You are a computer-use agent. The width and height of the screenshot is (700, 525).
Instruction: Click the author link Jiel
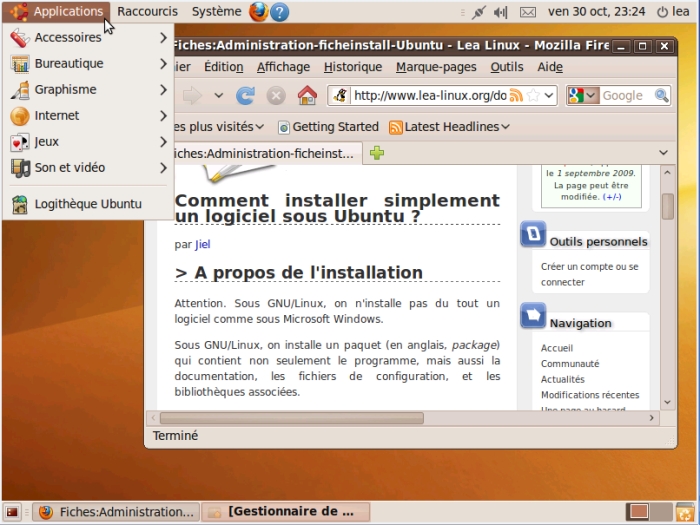202,244
